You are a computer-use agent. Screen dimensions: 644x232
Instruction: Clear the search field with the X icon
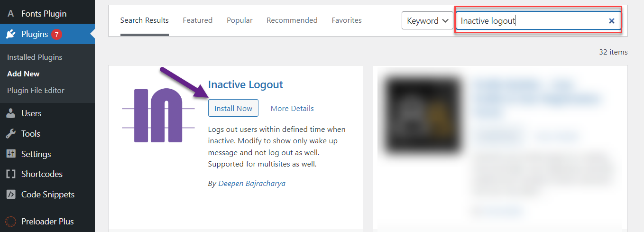click(x=612, y=21)
